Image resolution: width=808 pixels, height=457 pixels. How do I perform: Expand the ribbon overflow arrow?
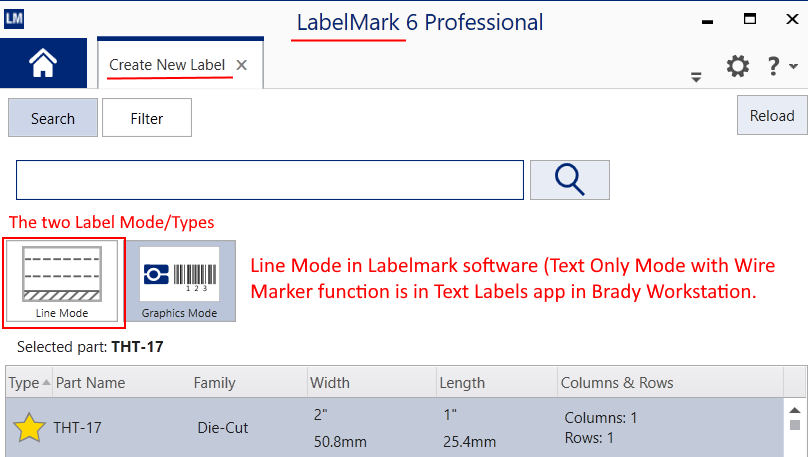pos(696,77)
